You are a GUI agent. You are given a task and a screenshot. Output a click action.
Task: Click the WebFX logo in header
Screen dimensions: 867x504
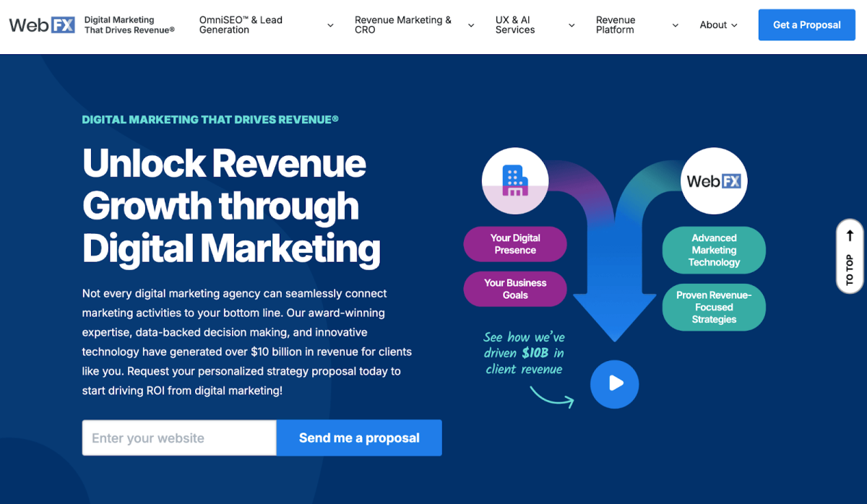(41, 25)
